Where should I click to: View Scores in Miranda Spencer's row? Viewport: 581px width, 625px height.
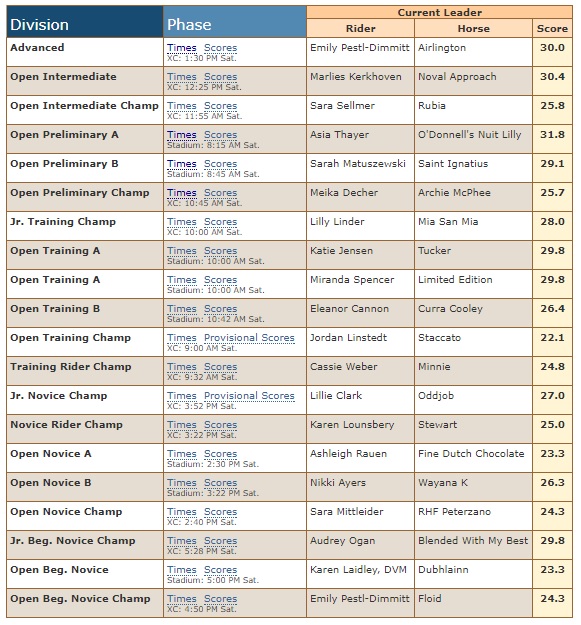[220, 280]
